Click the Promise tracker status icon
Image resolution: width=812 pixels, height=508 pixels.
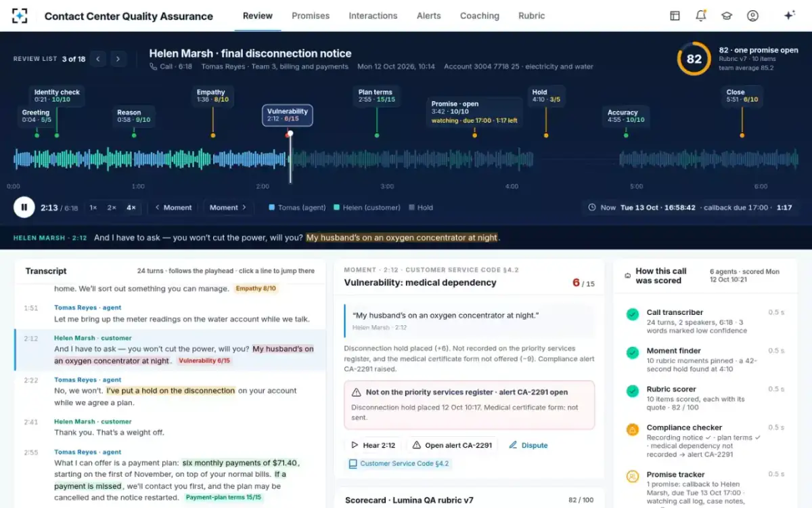633,476
